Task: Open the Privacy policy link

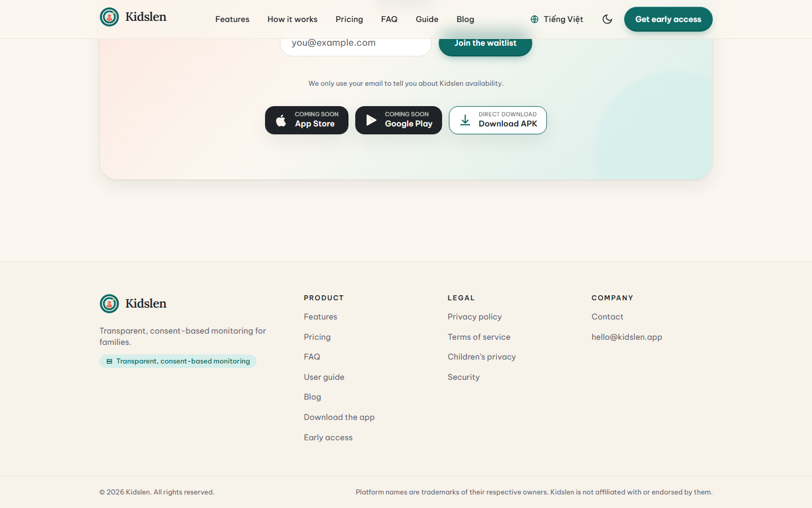Action: coord(475,317)
